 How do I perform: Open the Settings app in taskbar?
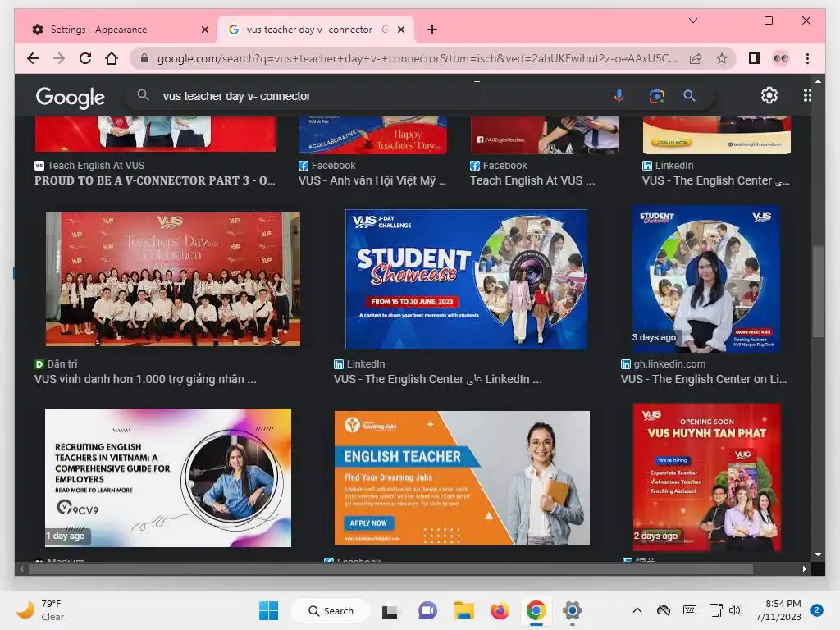point(572,610)
